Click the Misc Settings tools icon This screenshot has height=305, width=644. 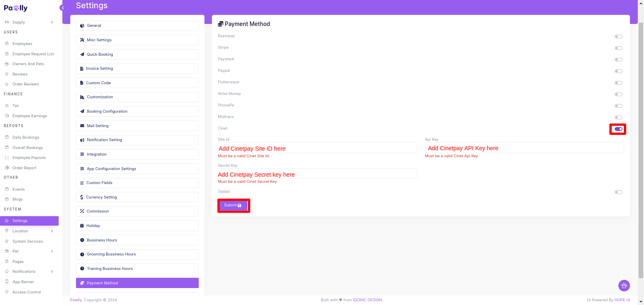82,40
